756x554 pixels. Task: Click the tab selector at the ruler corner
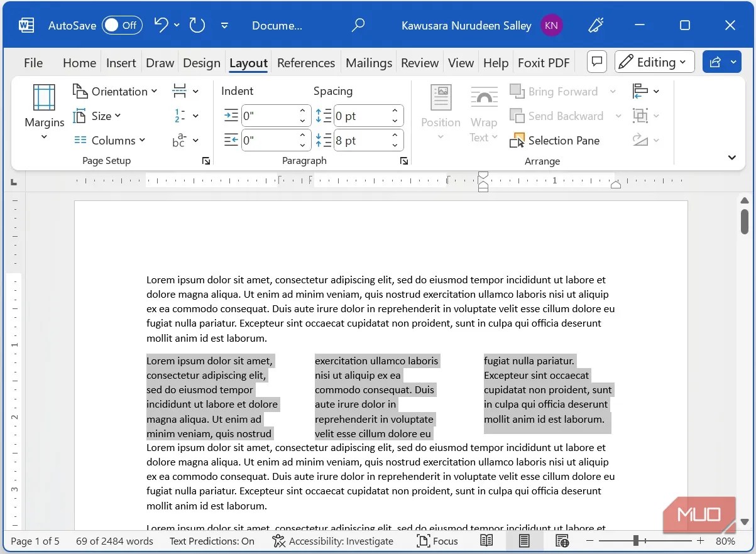14,182
